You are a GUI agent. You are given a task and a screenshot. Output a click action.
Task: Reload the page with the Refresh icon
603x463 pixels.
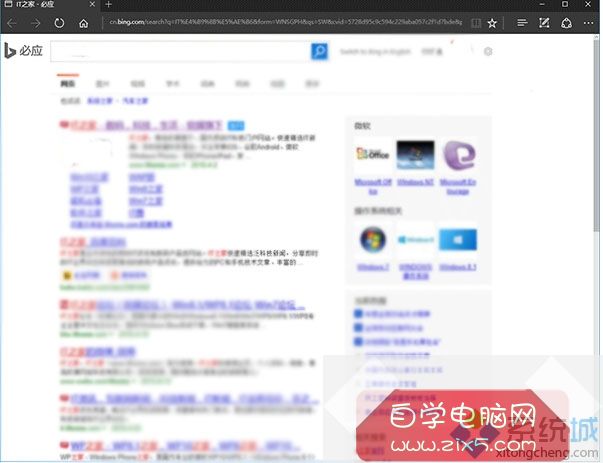59,23
